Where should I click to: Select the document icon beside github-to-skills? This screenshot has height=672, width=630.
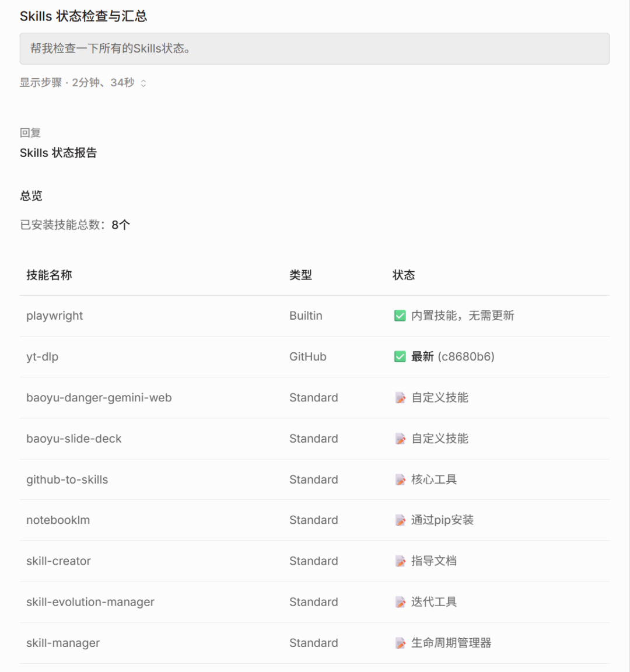point(400,479)
